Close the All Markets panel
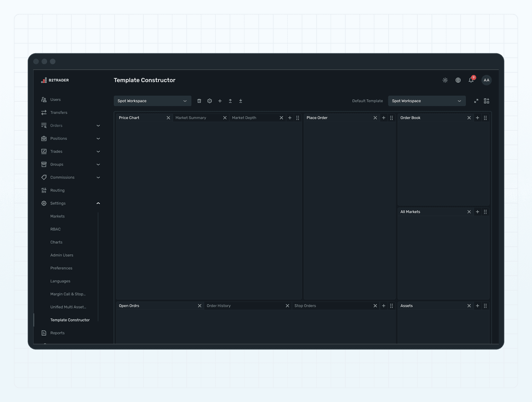Image resolution: width=532 pixels, height=402 pixels. click(x=469, y=212)
